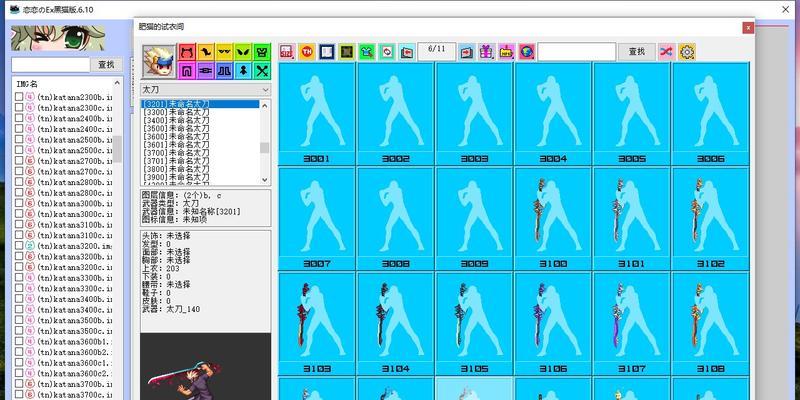Click the back-arrow import icon before page counter
Viewport: 800px width, 400px height.
coord(407,52)
